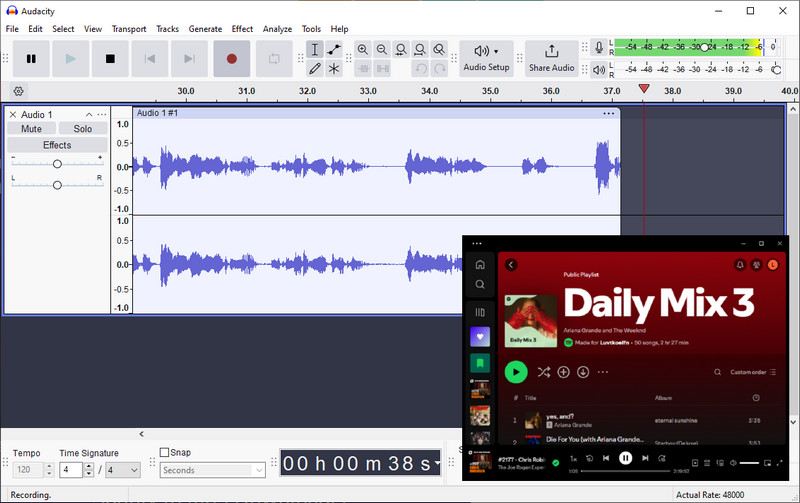Select the Multi-tool asterisk icon
This screenshot has height=503, width=800.
coord(334,68)
